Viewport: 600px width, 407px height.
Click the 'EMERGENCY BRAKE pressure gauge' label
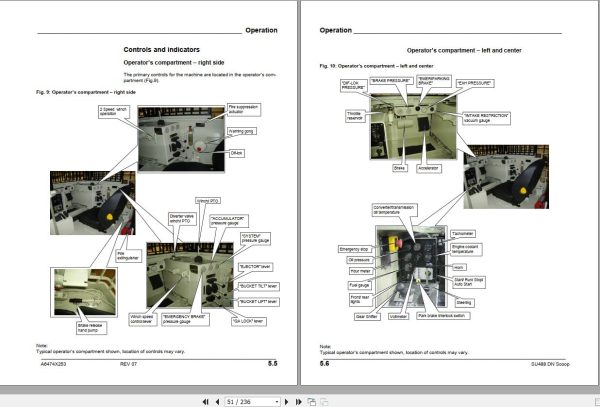click(185, 319)
